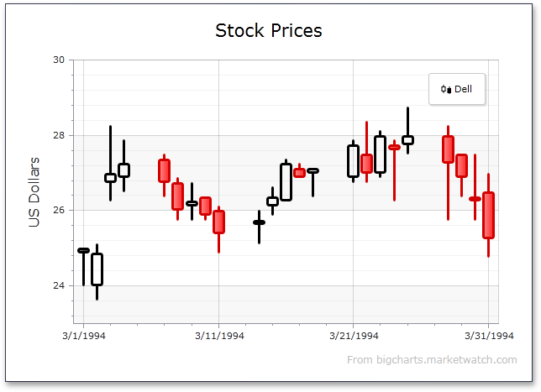Click the 3/31/1994 date axis label
Screen dimensions: 541x392
click(x=489, y=336)
